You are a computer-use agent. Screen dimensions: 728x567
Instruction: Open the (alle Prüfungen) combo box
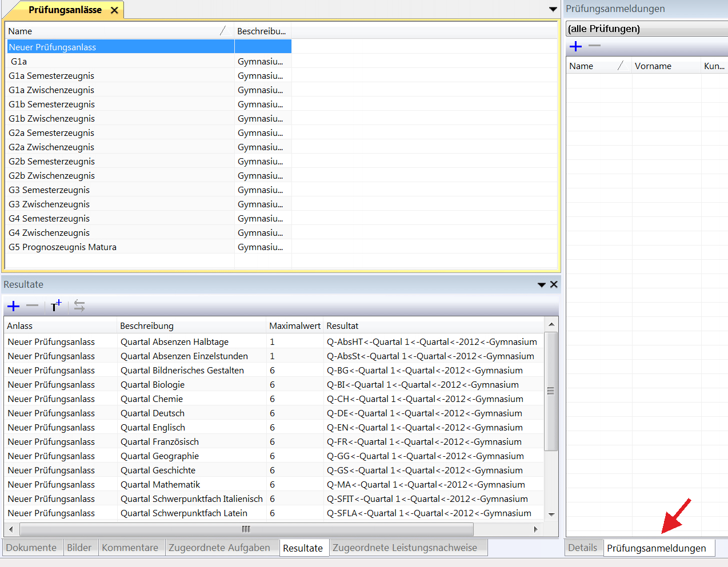click(x=646, y=29)
